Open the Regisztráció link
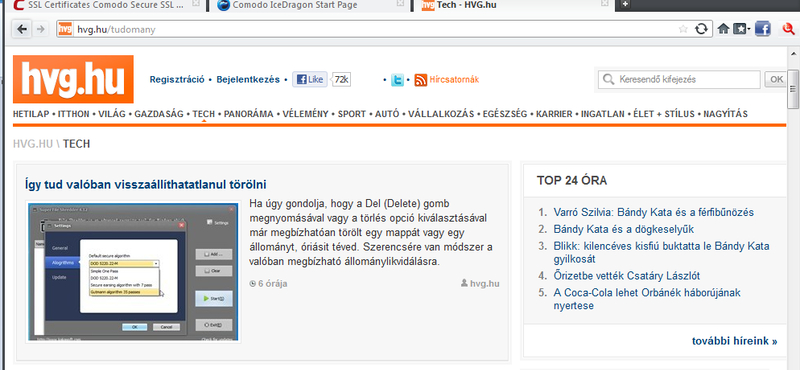Viewport: 800px width, 370px height. click(x=177, y=80)
